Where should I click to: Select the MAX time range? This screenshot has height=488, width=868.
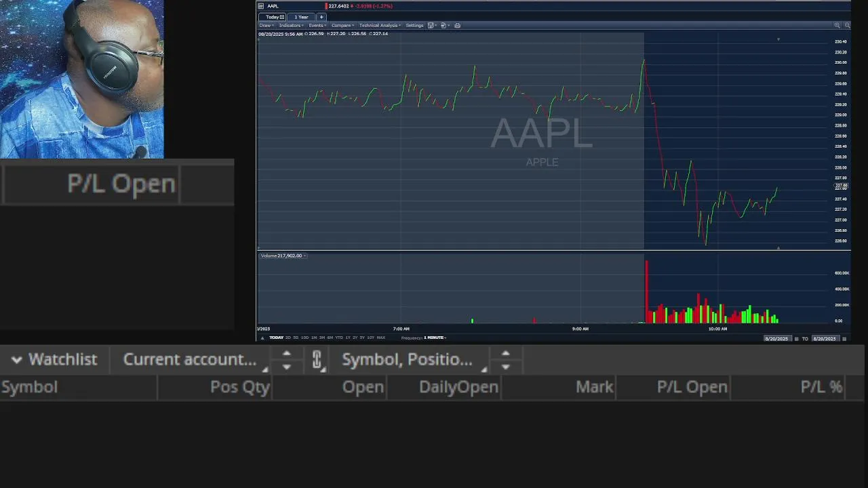(381, 338)
